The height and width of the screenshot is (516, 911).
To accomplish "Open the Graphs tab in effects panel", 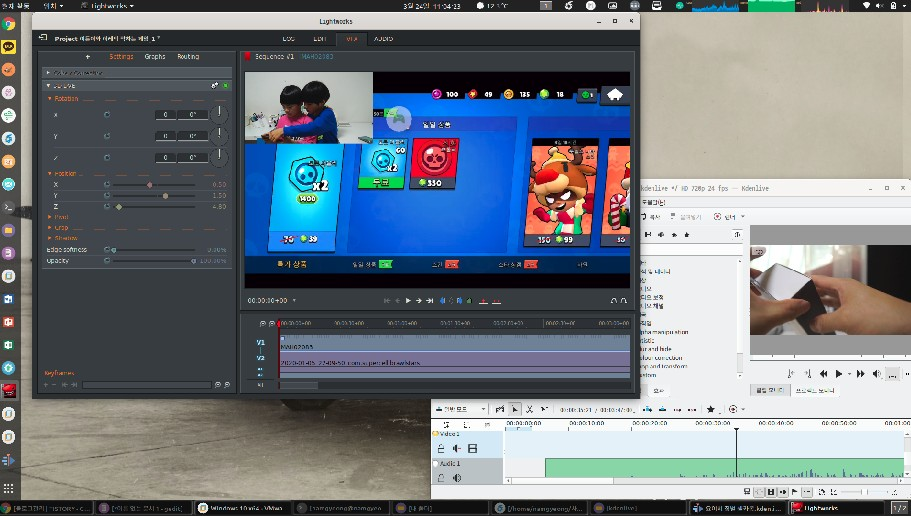I will tap(155, 56).
